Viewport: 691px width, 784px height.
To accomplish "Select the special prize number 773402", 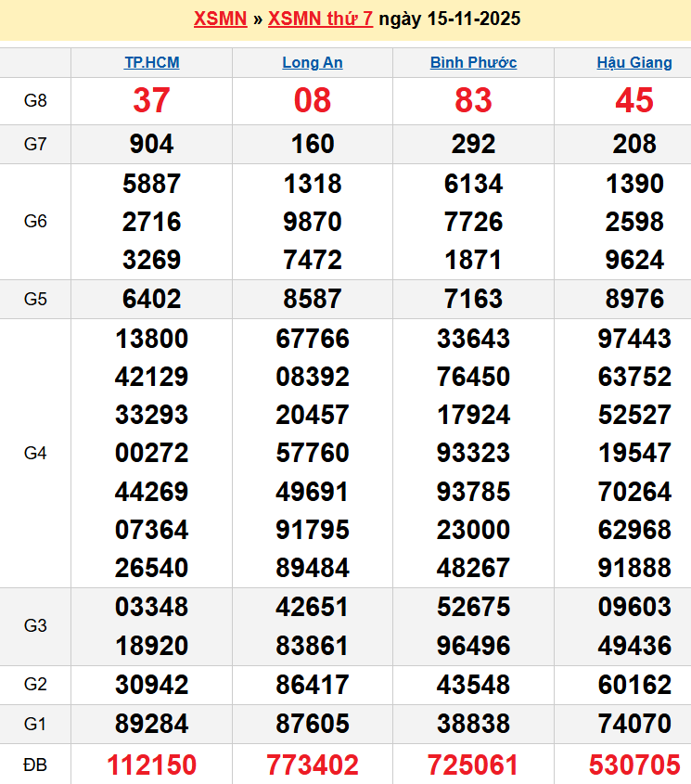I will [x=313, y=765].
